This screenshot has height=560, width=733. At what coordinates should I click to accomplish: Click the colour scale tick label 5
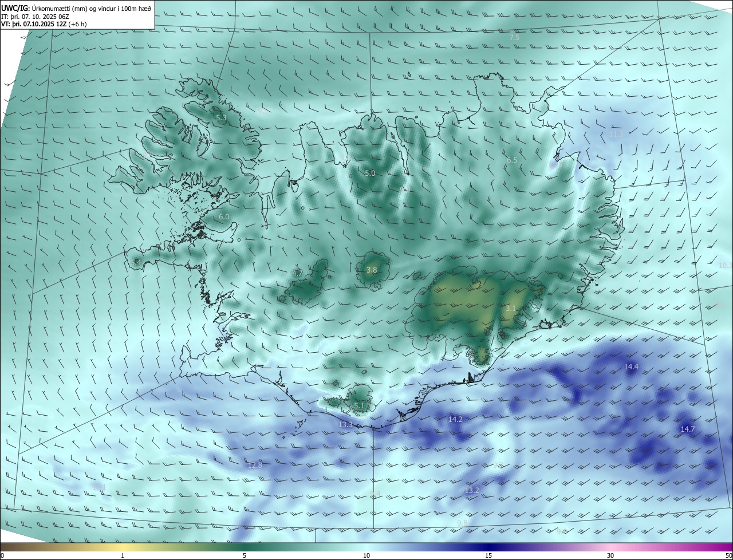point(245,555)
